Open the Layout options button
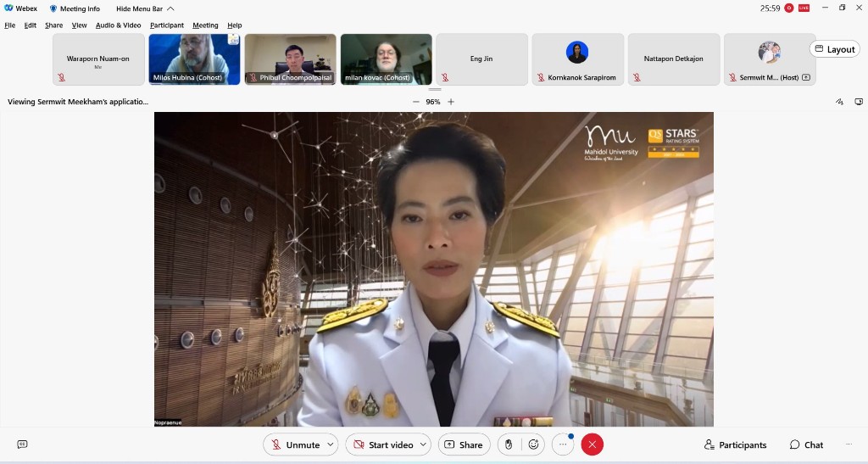Image resolution: width=868 pixels, height=464 pixels. 835,49
